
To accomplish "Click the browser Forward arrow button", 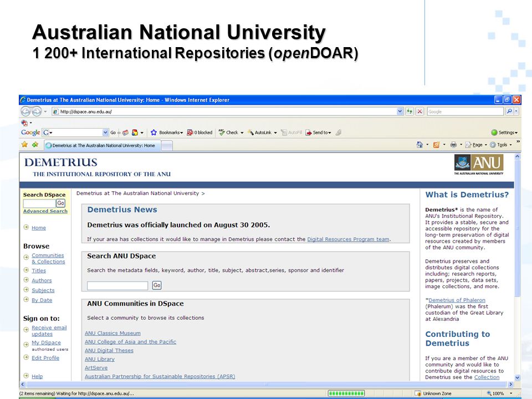I will (x=37, y=111).
